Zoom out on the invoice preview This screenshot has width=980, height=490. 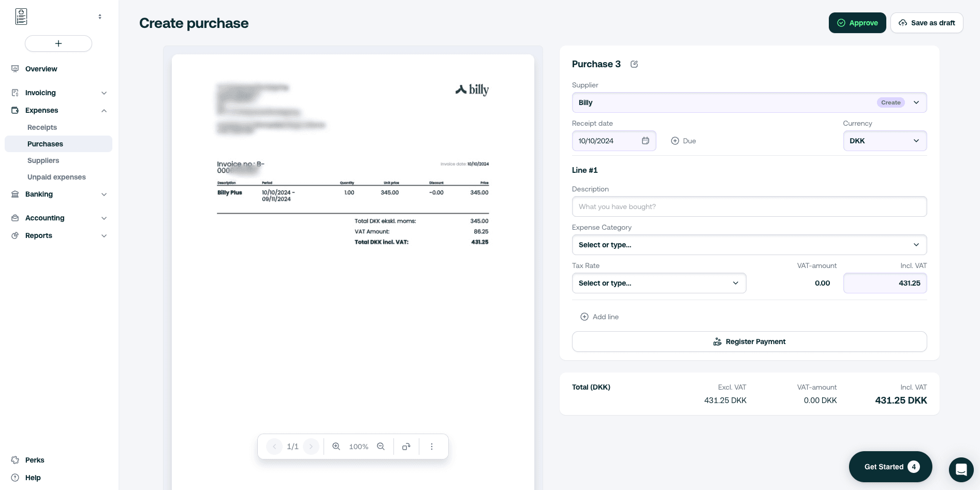[381, 446]
